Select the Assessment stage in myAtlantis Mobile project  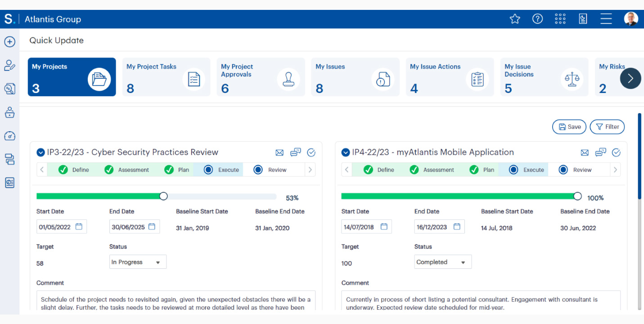[x=432, y=170]
